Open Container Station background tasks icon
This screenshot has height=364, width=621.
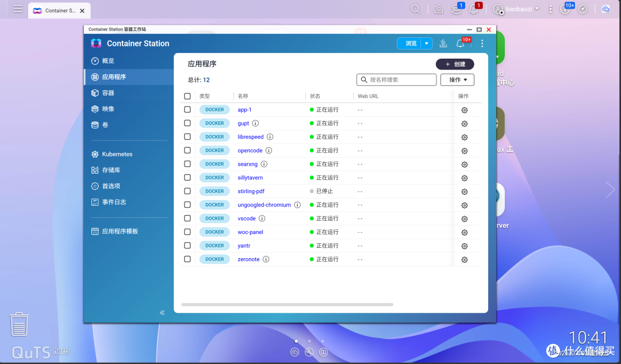tap(443, 43)
